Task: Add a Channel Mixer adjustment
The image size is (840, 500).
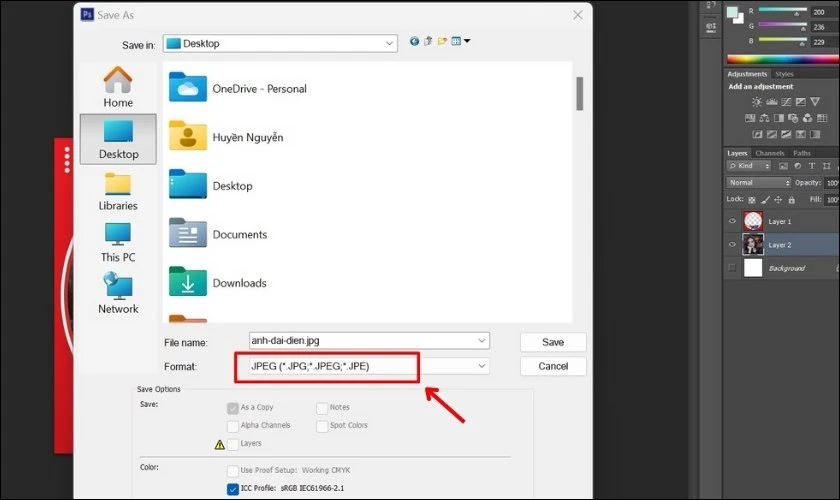Action: (x=807, y=118)
